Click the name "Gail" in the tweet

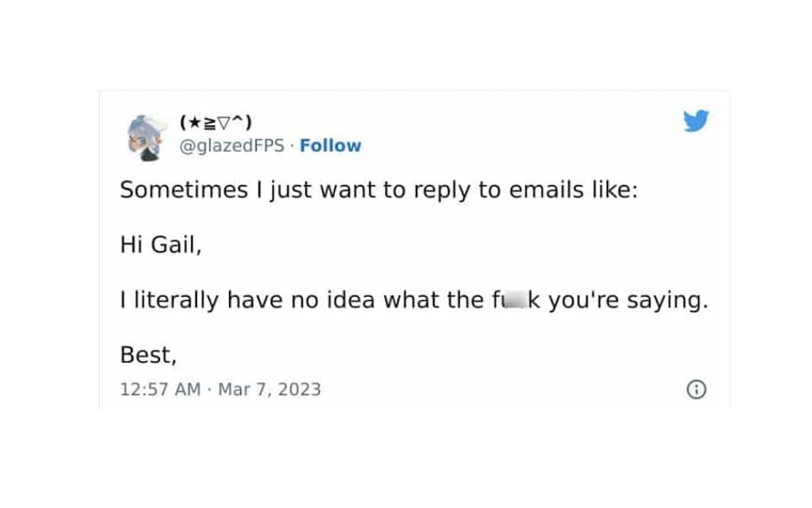(x=175, y=245)
